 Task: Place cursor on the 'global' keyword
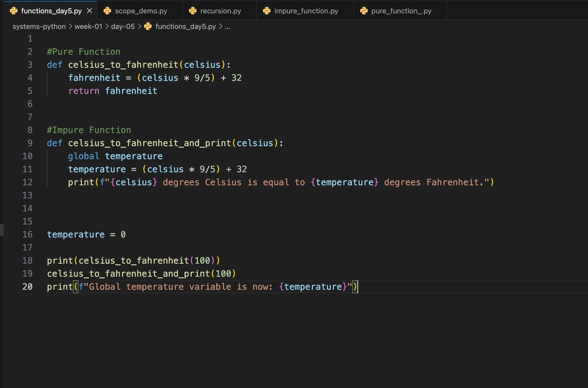(x=83, y=156)
